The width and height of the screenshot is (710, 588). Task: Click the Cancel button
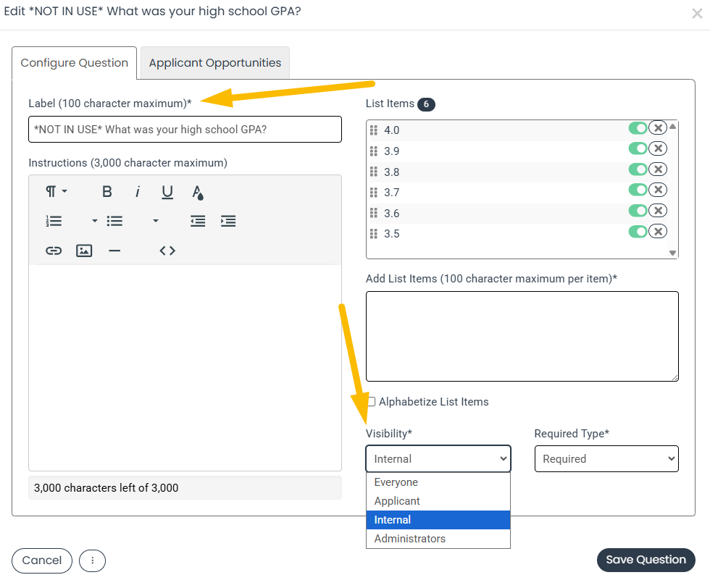point(42,560)
